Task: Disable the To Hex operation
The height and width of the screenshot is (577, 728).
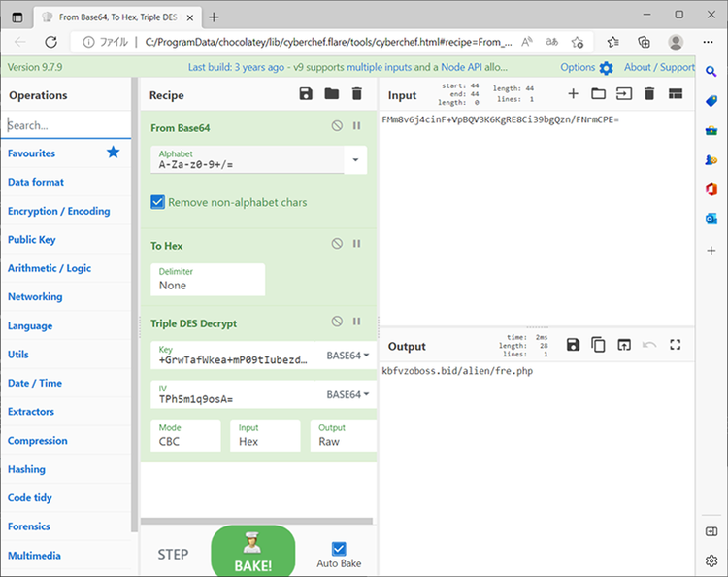Action: coord(337,244)
